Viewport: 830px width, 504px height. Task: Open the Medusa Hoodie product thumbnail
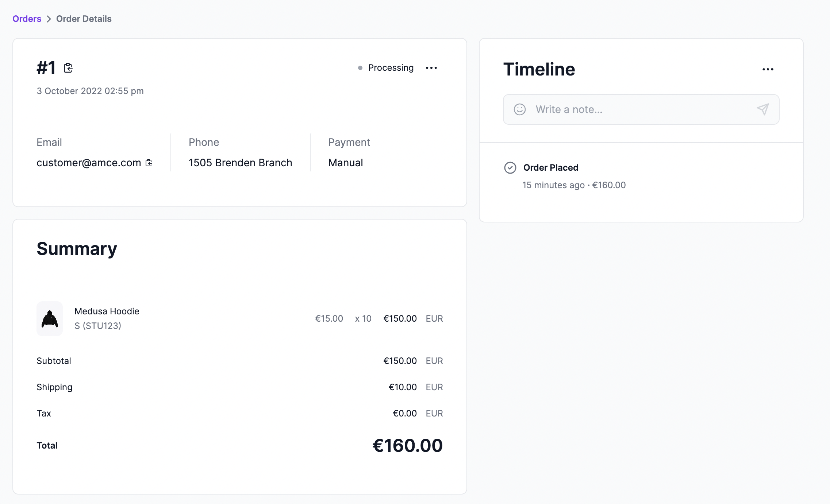[x=50, y=319]
